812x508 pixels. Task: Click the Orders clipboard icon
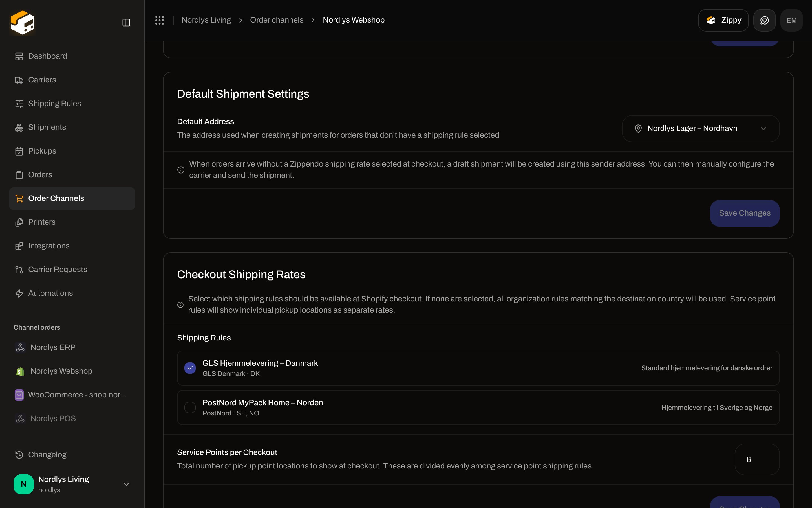click(x=19, y=175)
